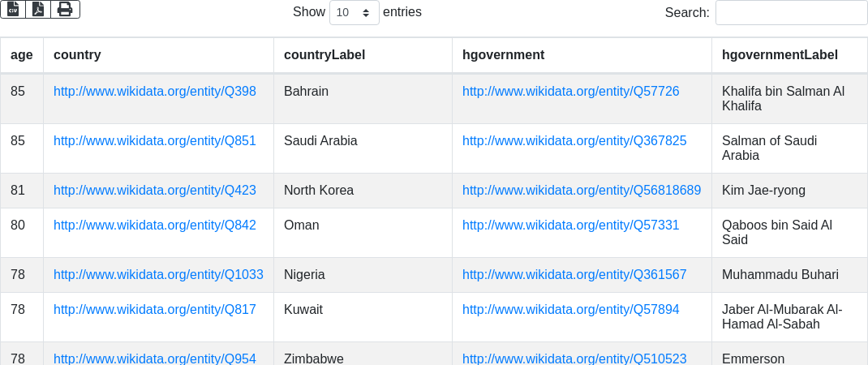Open the Bahrain entity link Q398
Screen dimensions: 868x365
pyautogui.click(x=155, y=91)
